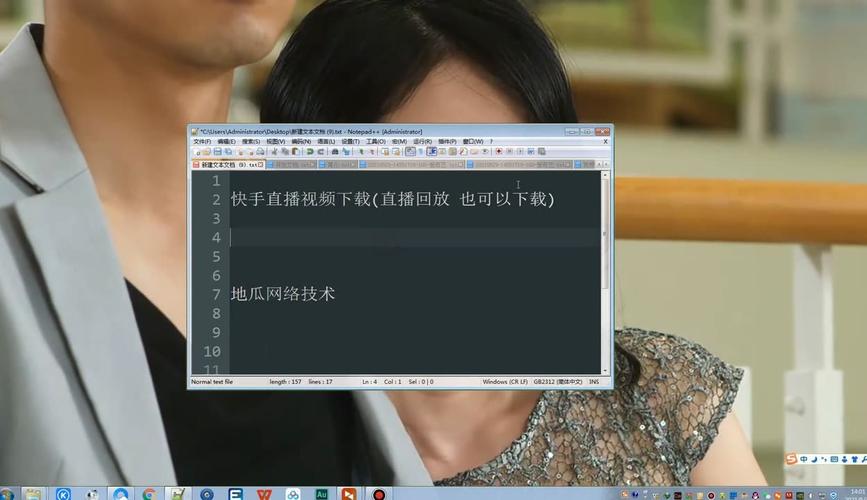Close the 新建文本文档 (9).txt tab via its X

261,165
